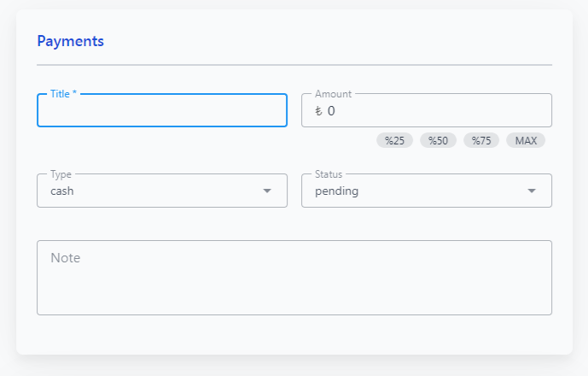Choose the MAX amount chip
The height and width of the screenshot is (376, 588).
[526, 140]
